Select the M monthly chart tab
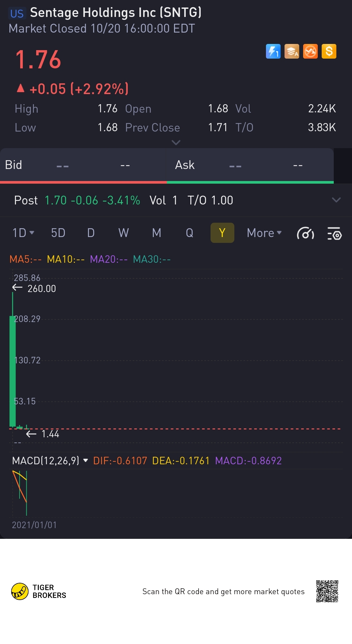Image resolution: width=352 pixels, height=644 pixels. (x=157, y=233)
